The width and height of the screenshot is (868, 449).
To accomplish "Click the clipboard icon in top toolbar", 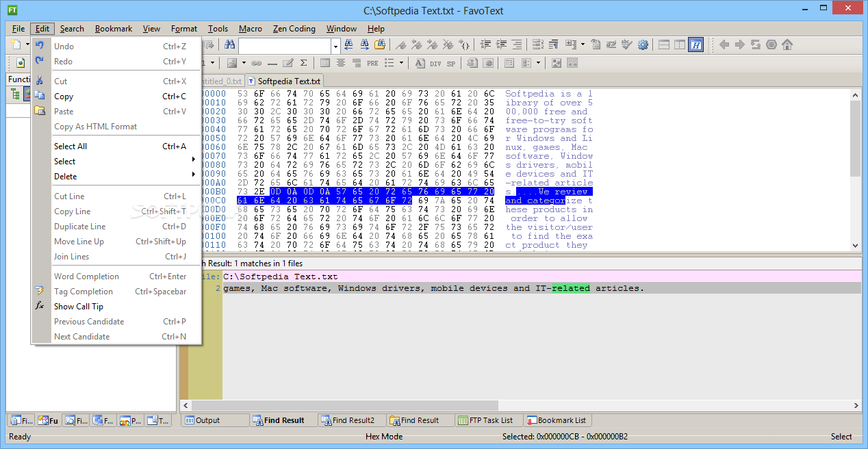I will point(596,44).
